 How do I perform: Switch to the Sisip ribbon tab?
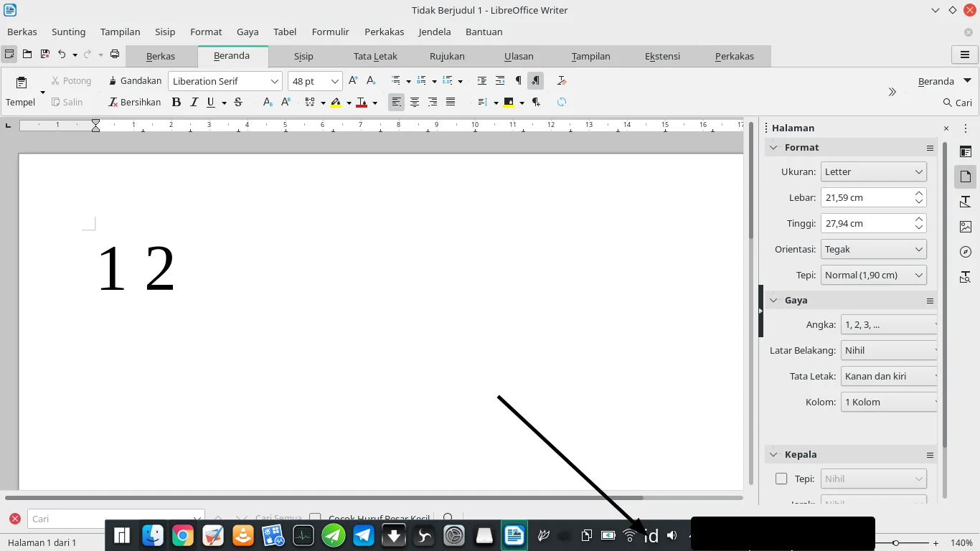pos(304,56)
